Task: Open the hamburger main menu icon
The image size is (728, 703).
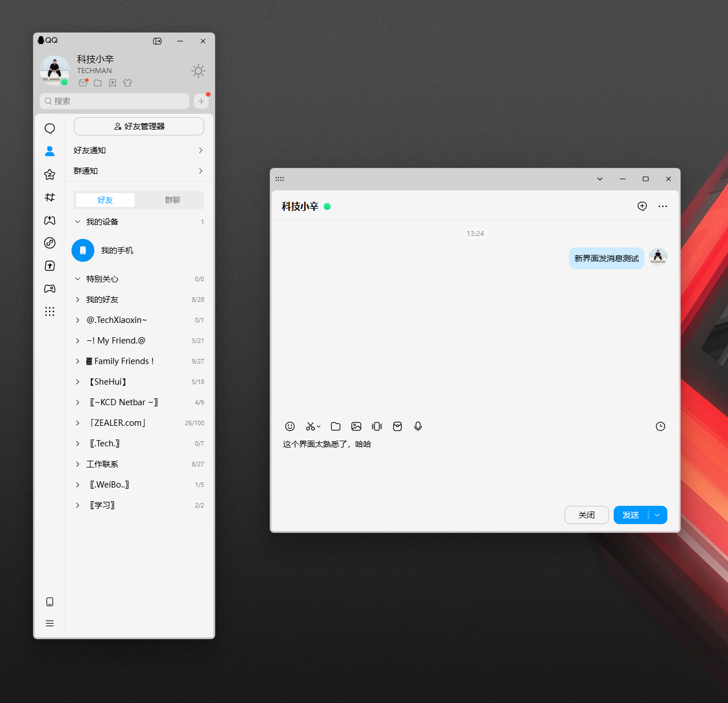Action: 50,624
